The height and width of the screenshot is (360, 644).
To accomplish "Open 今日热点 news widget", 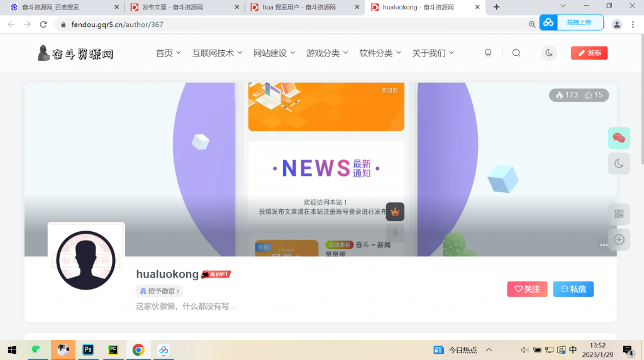I will coord(455,350).
